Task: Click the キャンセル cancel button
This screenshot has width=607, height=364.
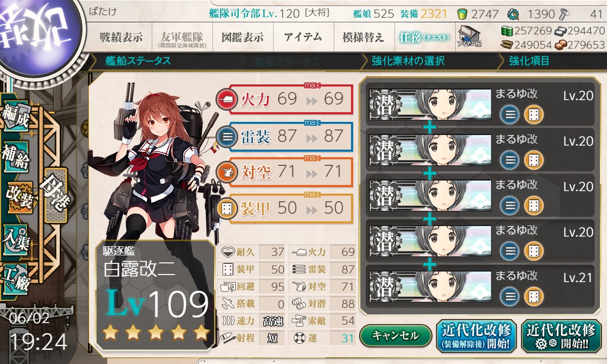Action: click(396, 335)
